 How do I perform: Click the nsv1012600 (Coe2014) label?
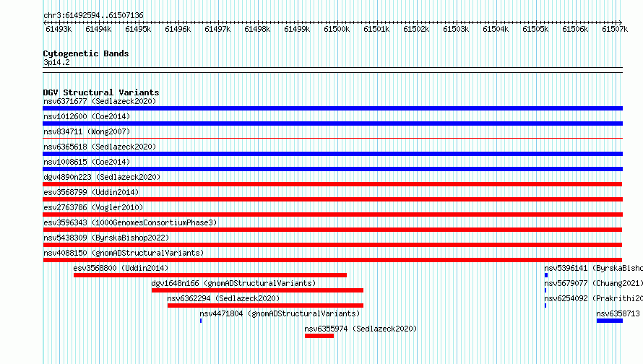[x=87, y=116]
